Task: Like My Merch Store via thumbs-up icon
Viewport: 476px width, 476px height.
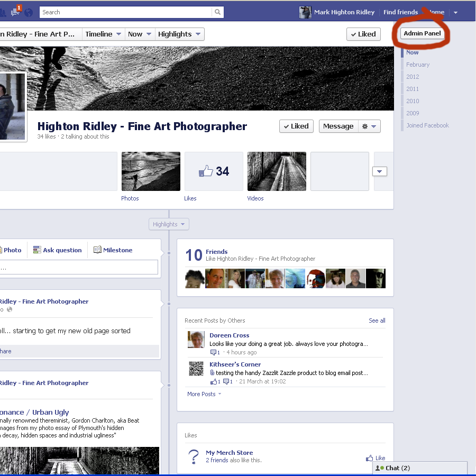Action: pyautogui.click(x=370, y=458)
